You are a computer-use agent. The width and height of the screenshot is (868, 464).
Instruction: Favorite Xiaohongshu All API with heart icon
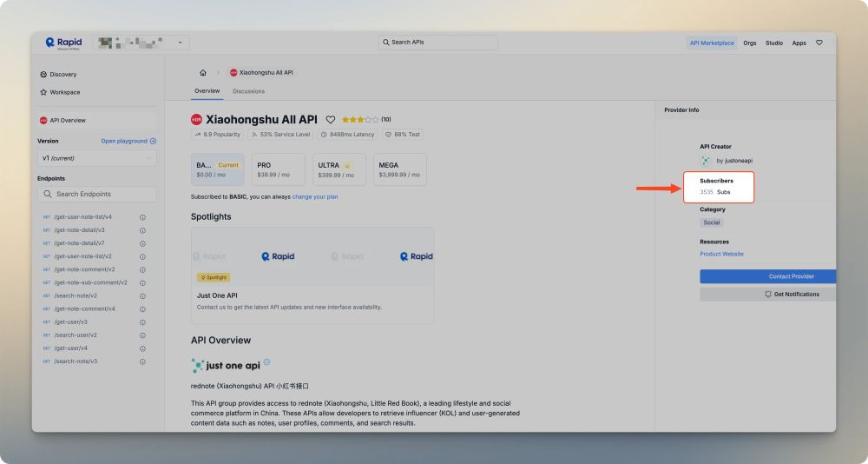[x=331, y=120]
